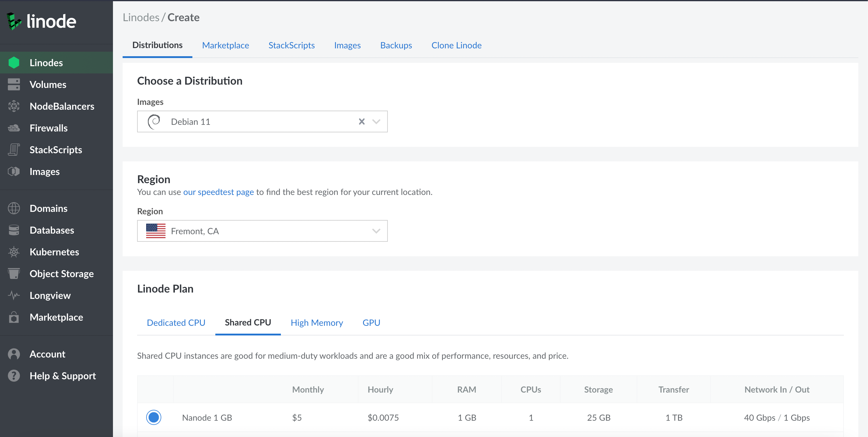
Task: Click the Transfer column header
Action: (674, 390)
